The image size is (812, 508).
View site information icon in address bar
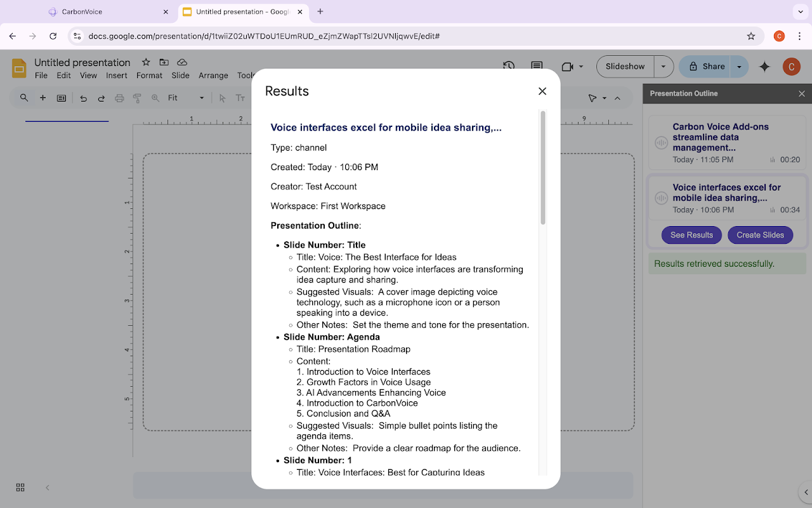(77, 36)
